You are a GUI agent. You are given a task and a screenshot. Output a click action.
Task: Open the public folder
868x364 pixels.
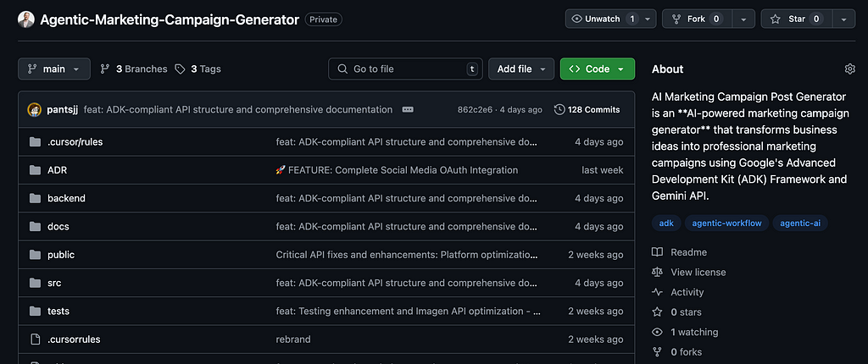pos(61,255)
